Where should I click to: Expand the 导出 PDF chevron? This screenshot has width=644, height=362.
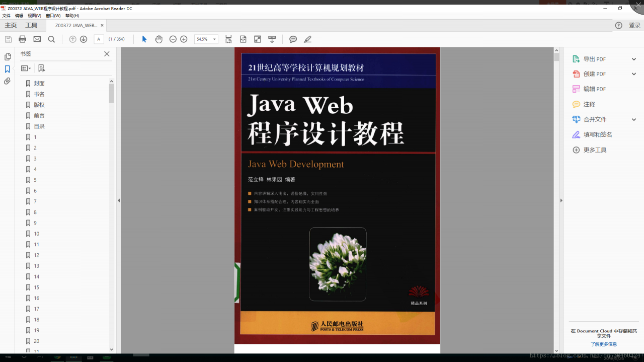click(633, 59)
